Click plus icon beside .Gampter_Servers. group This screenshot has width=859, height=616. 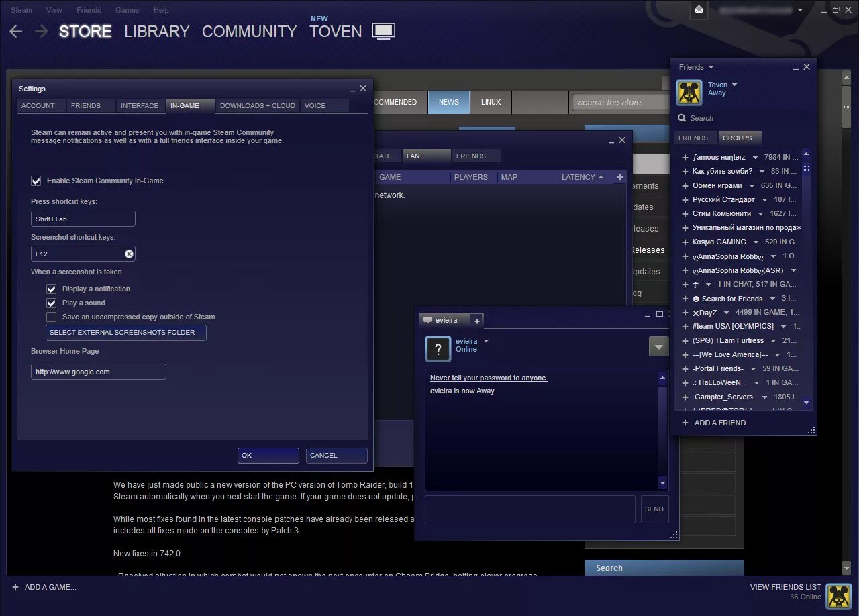click(x=685, y=397)
